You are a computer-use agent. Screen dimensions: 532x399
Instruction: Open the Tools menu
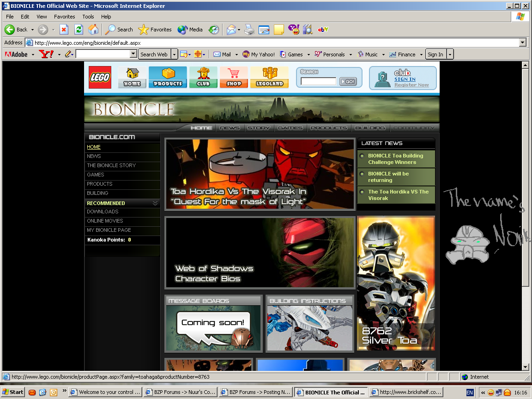click(88, 17)
